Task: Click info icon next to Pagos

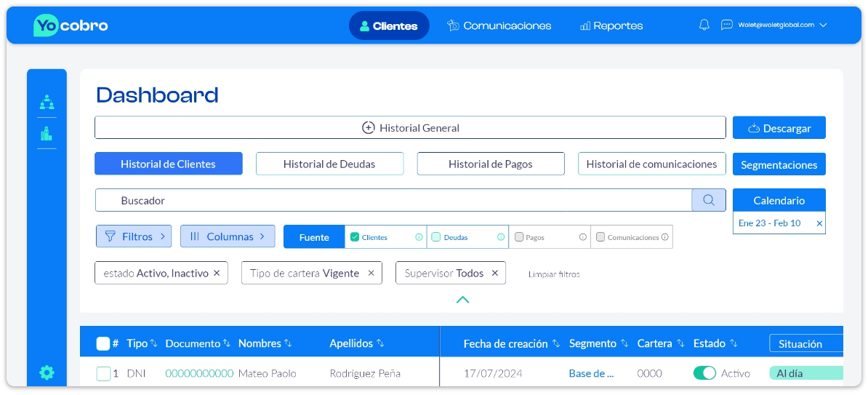Action: 583,237
